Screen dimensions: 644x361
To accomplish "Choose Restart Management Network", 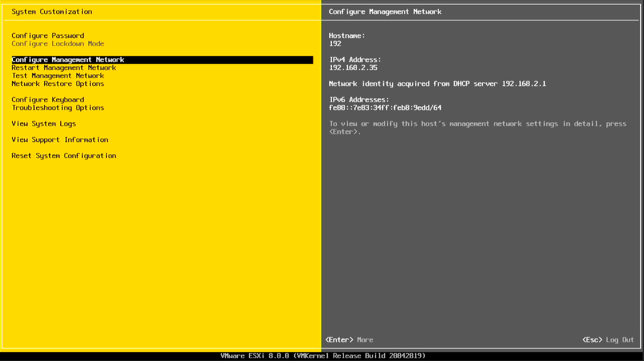I will point(64,68).
